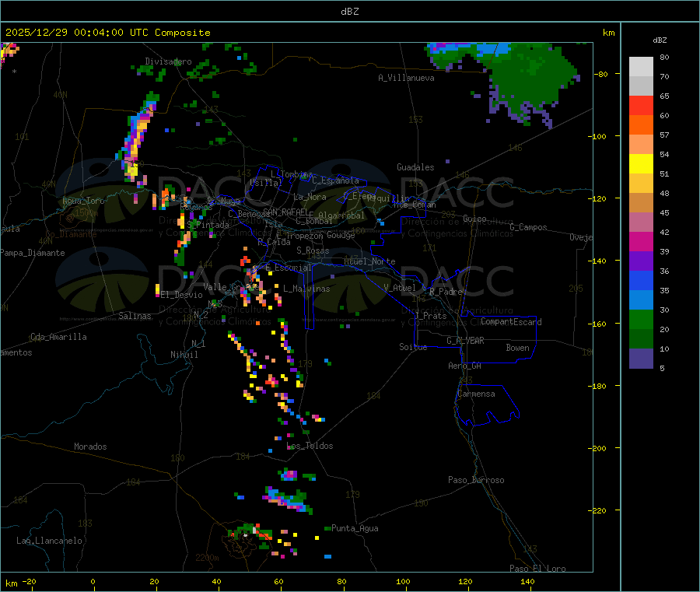
Task: Click the L_Malvinas place label
Action: pos(306,289)
